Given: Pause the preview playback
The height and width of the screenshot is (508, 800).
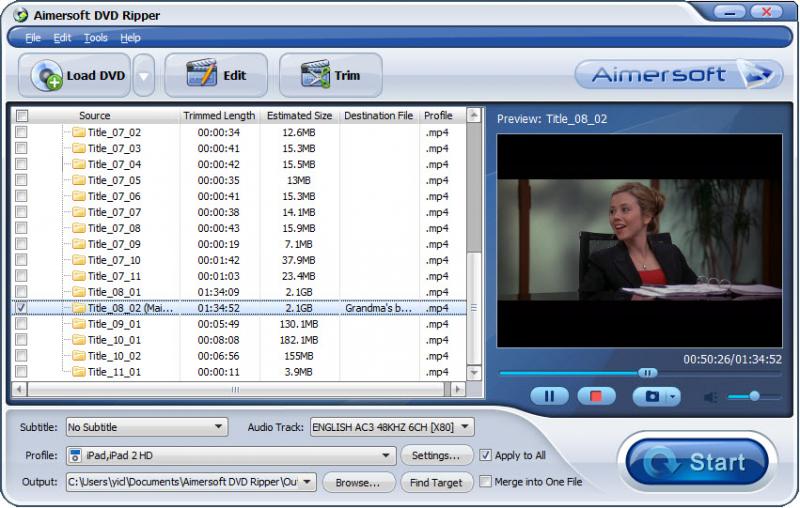Looking at the screenshot, I should [x=548, y=396].
